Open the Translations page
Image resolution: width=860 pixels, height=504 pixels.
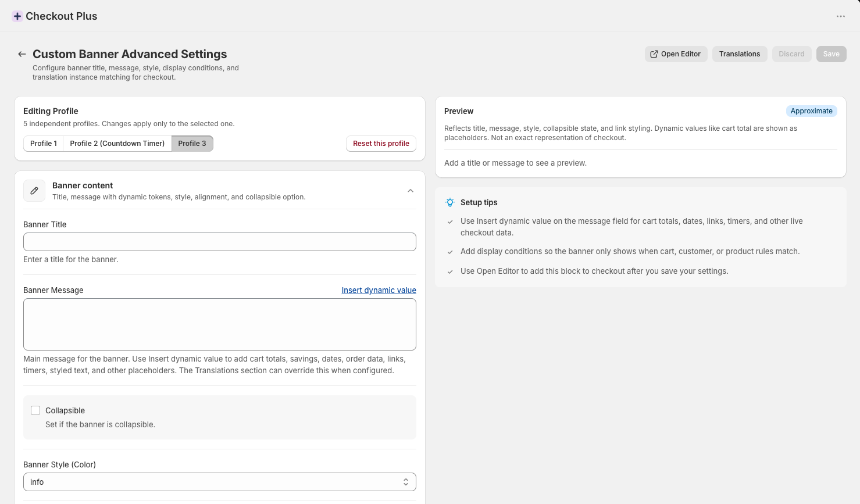coord(740,54)
